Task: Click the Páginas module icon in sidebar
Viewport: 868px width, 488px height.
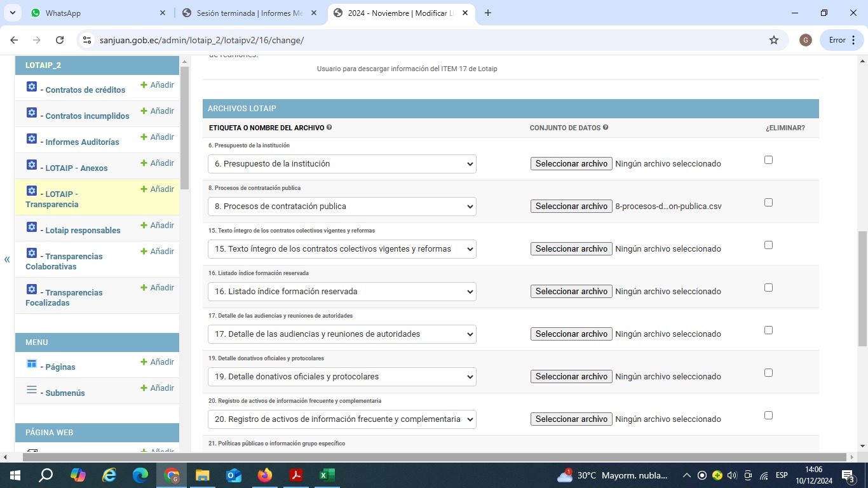Action: 32,363
